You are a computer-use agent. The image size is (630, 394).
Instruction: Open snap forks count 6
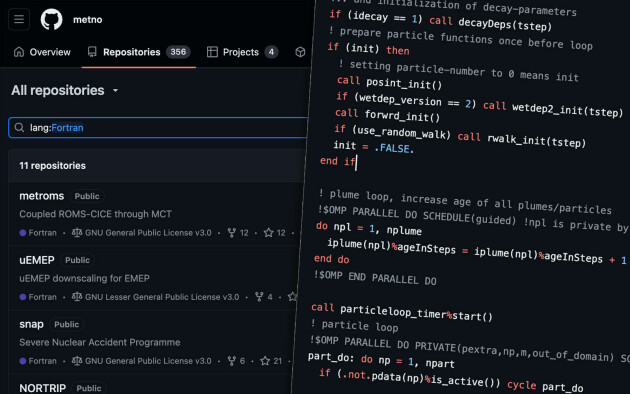pyautogui.click(x=236, y=361)
